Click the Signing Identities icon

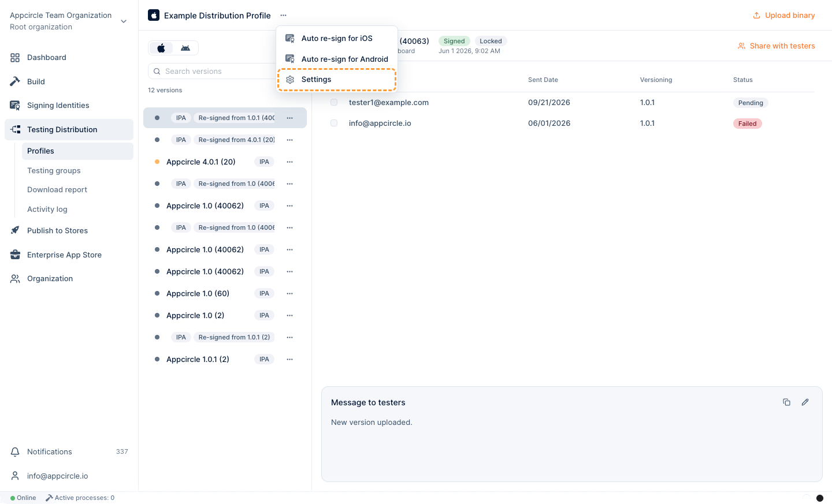pyautogui.click(x=15, y=106)
